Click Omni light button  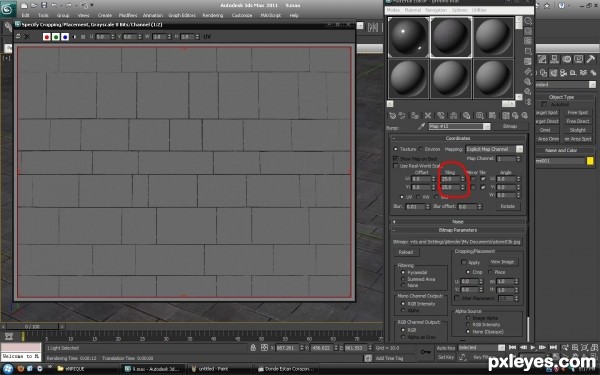[547, 130]
